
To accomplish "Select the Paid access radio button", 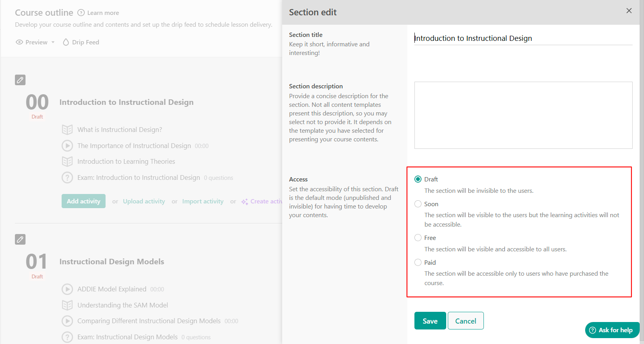I will click(x=418, y=262).
